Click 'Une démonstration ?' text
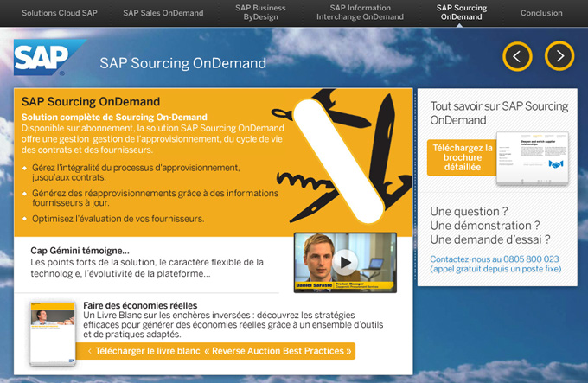588x383 pixels. [x=485, y=226]
